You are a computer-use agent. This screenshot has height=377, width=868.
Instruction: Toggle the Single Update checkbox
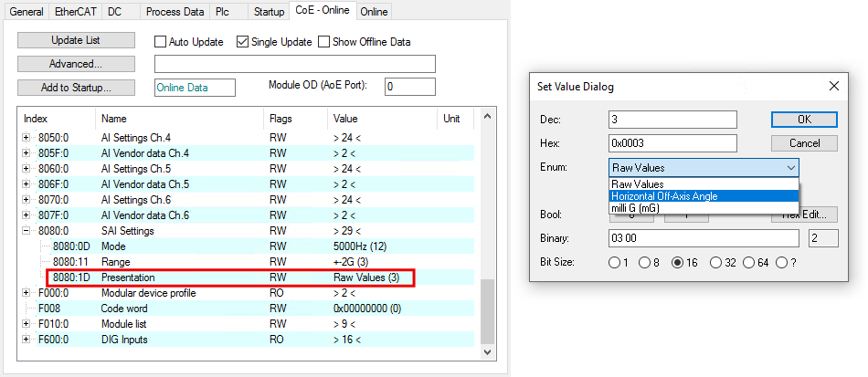(242, 42)
